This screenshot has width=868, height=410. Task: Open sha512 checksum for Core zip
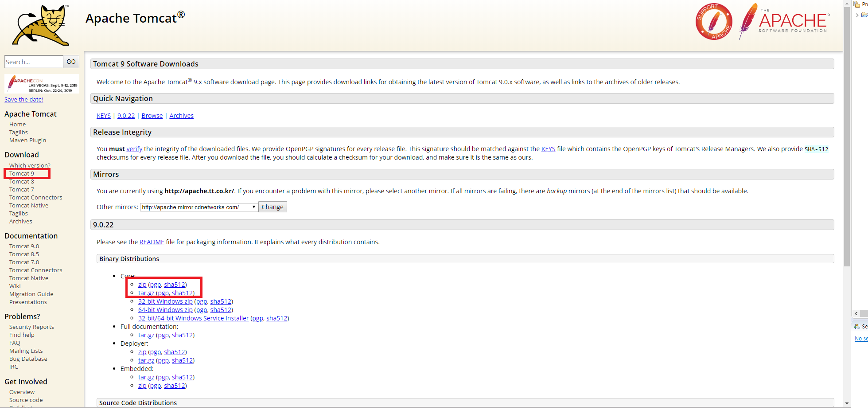pos(175,285)
